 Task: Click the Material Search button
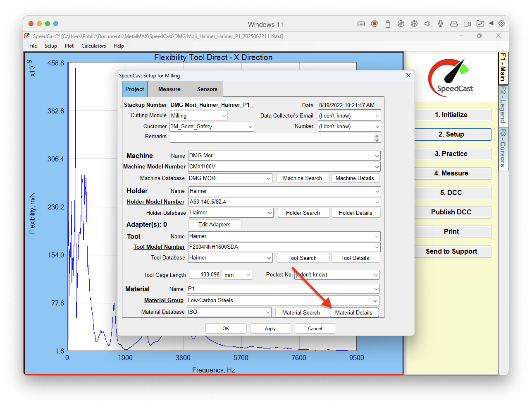point(301,312)
